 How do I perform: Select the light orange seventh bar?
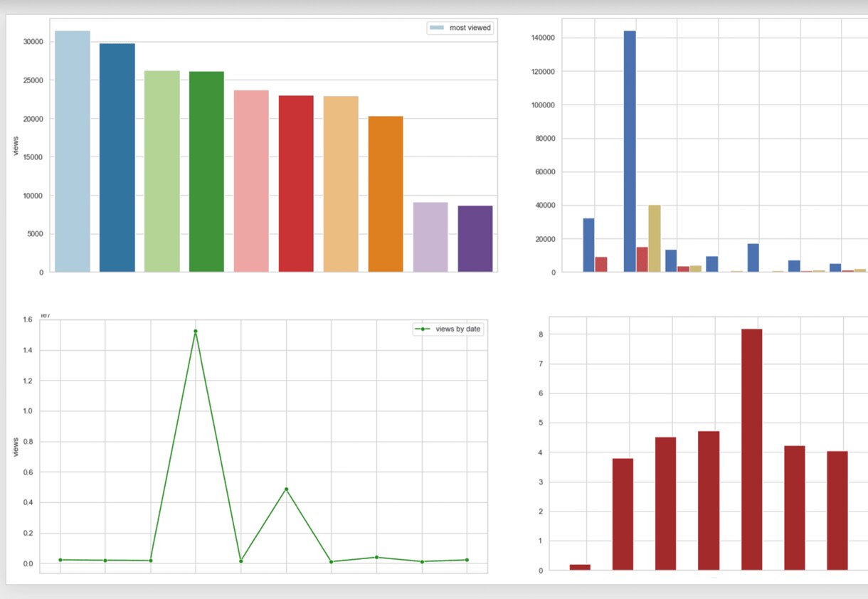click(x=341, y=184)
